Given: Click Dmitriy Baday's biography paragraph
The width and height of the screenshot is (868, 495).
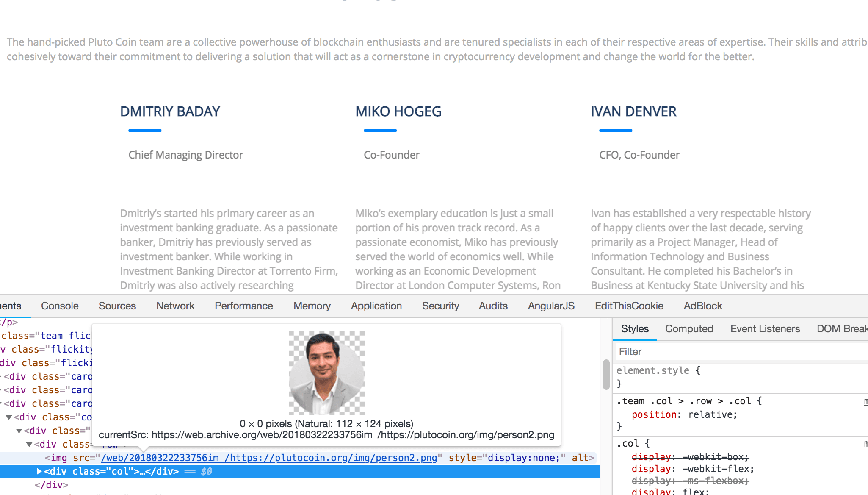Looking at the screenshot, I should click(x=229, y=250).
